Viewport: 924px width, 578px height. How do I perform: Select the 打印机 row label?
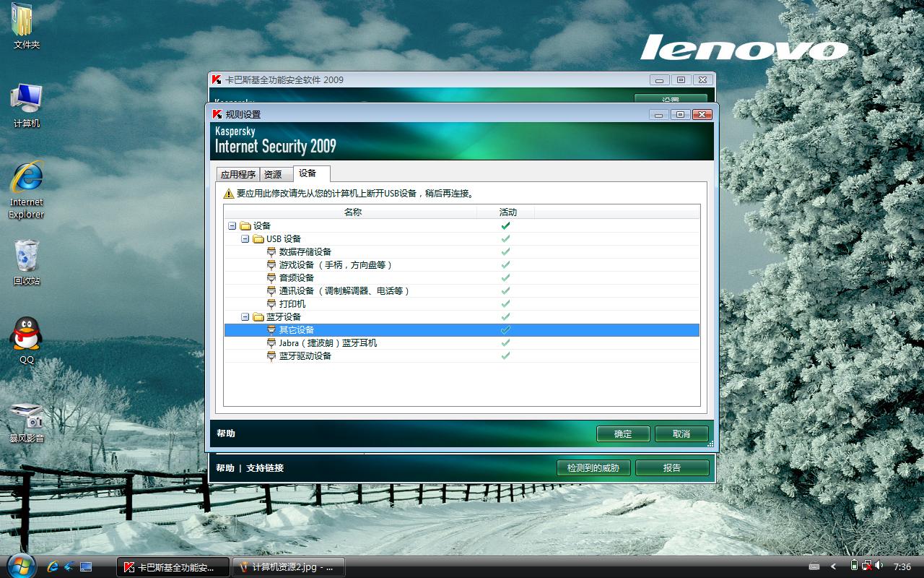292,304
